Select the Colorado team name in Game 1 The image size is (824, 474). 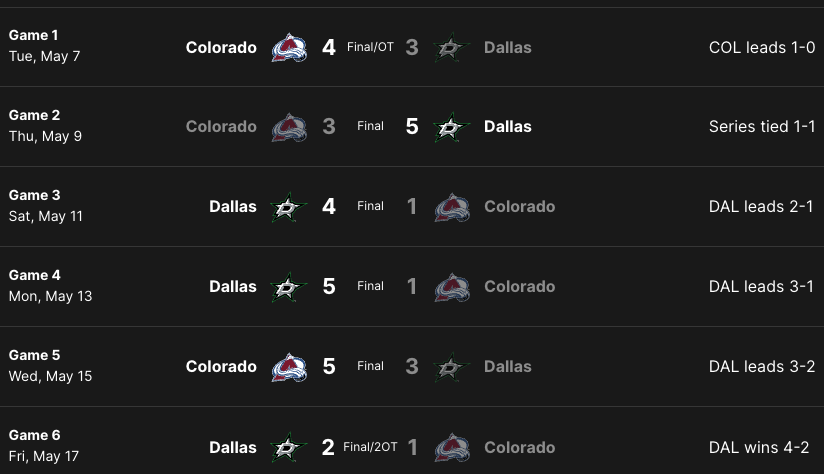pyautogui.click(x=221, y=47)
